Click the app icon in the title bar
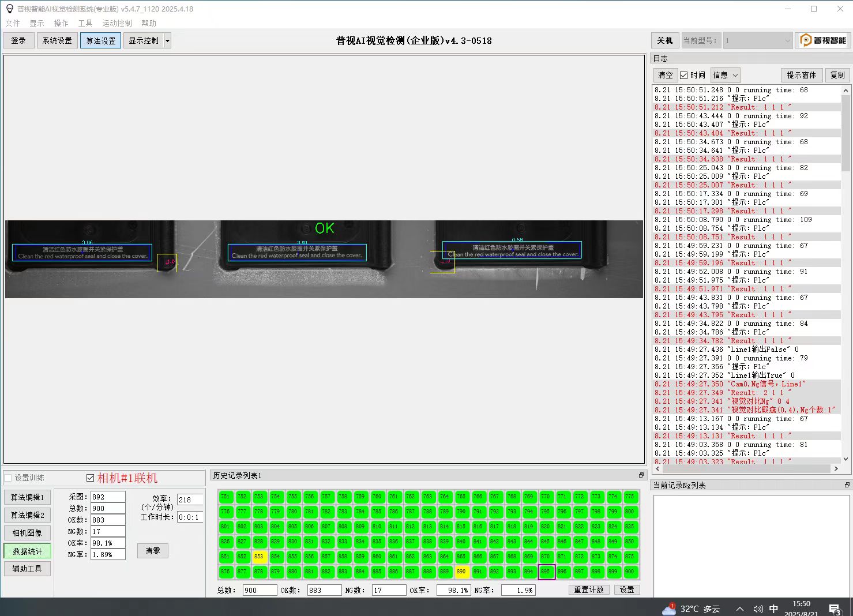This screenshot has width=853, height=616. [x=9, y=9]
